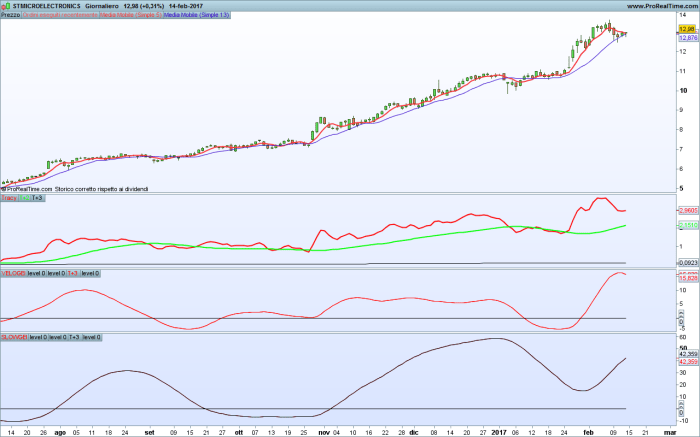Click the green-red status icon beside STMICROELECTRONICS
The image size is (700, 437).
click(x=6, y=6)
